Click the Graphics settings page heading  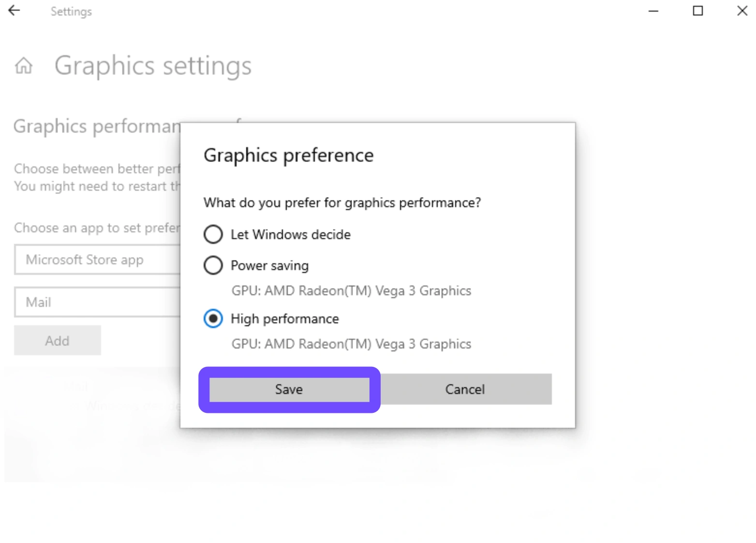point(153,66)
